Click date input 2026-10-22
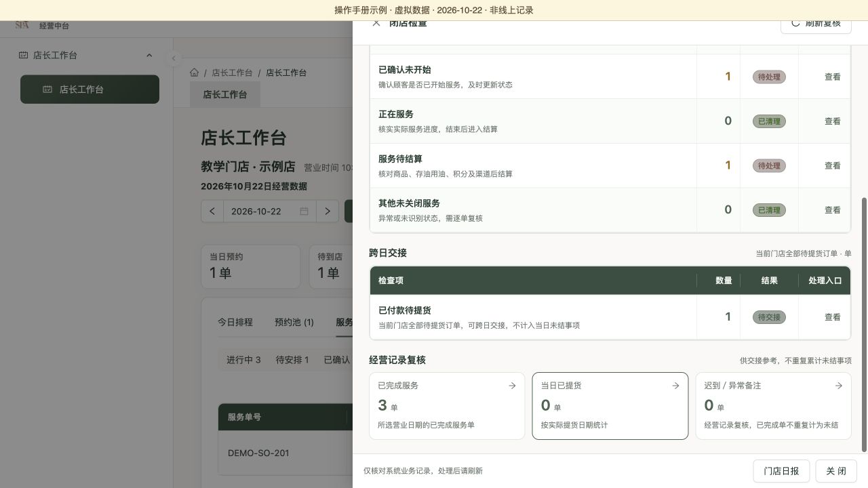Screen dimensions: 868x488 (x=270, y=211)
